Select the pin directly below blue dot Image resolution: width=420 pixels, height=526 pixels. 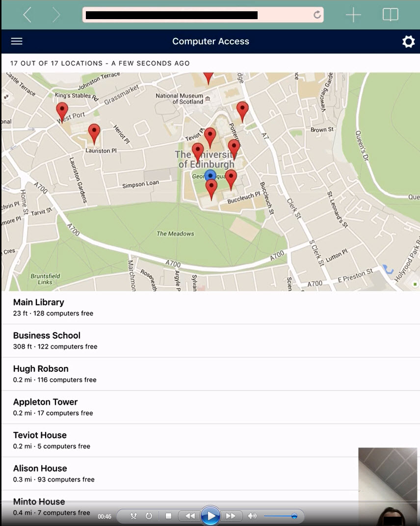(x=211, y=189)
